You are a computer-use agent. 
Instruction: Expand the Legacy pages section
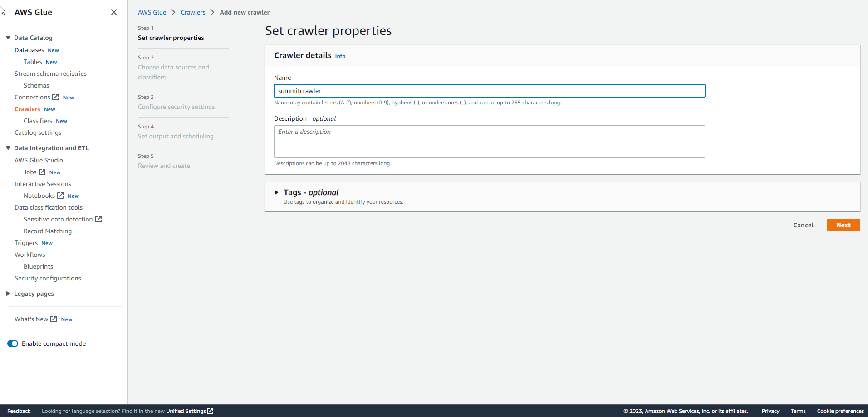coord(8,294)
